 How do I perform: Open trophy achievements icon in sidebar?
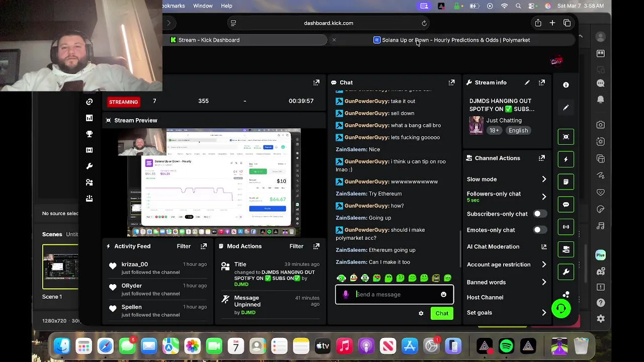tap(89, 134)
